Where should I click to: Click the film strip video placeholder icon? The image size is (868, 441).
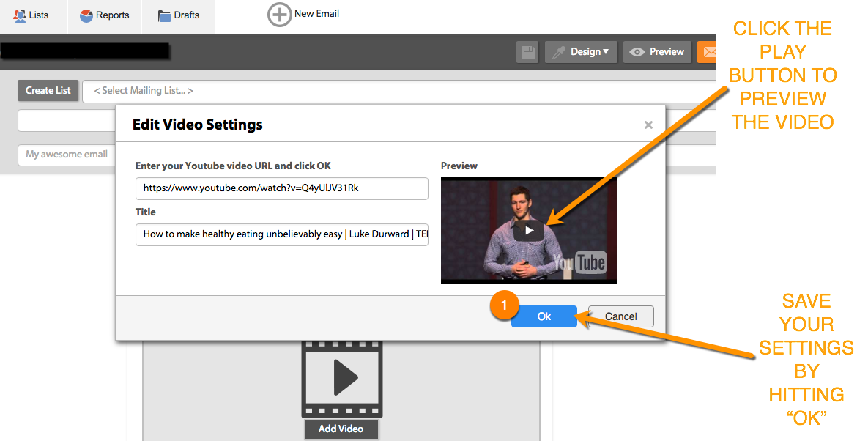341,379
